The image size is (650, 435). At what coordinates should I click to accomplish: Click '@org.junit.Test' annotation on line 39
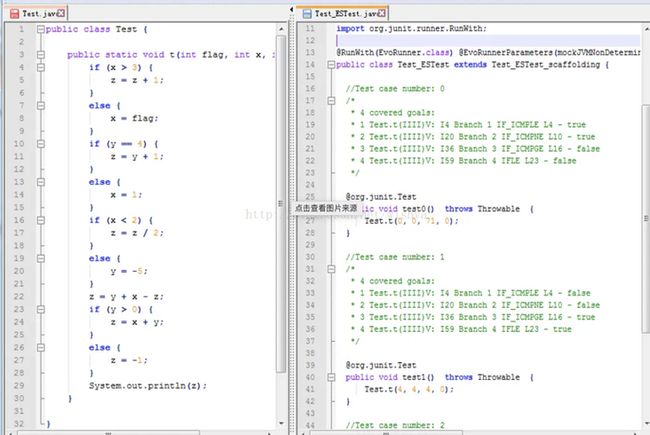[x=381, y=365]
